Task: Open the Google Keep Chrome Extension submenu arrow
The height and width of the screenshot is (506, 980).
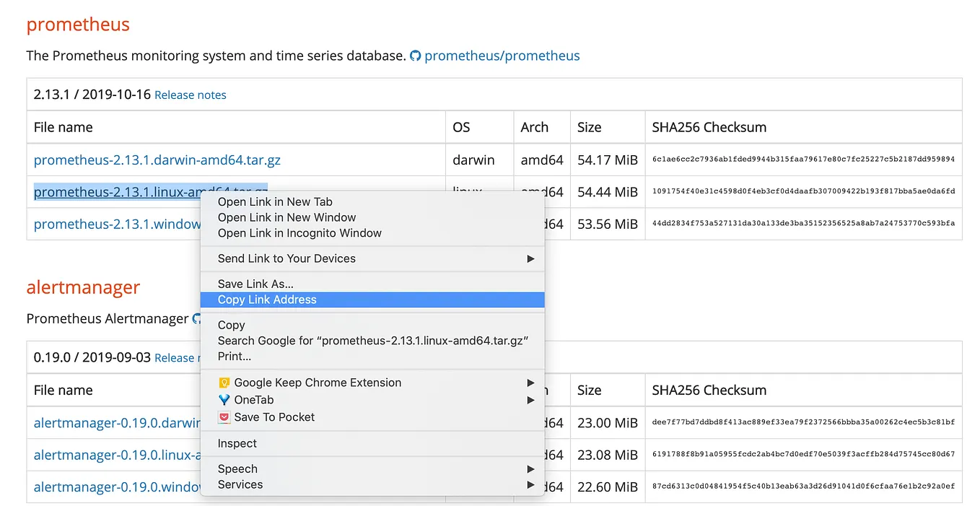Action: pyautogui.click(x=530, y=383)
